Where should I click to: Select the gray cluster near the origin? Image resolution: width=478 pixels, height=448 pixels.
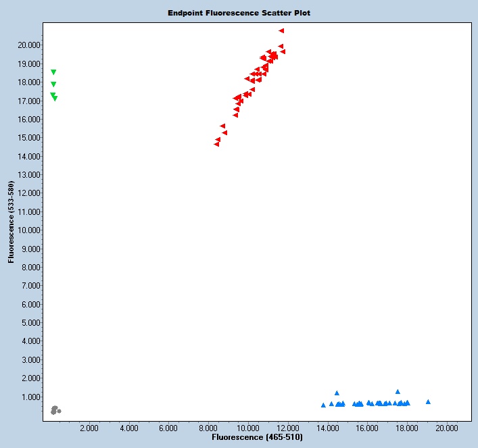click(x=55, y=409)
